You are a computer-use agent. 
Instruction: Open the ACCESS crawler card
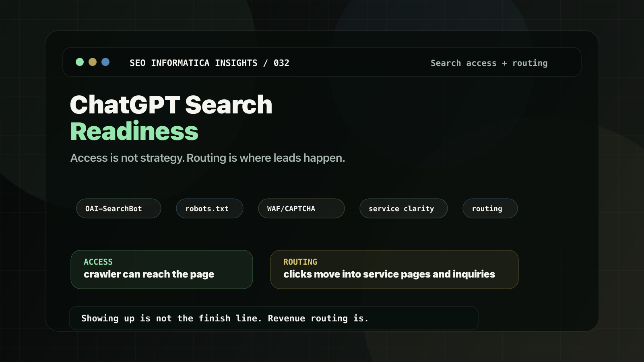(x=162, y=269)
